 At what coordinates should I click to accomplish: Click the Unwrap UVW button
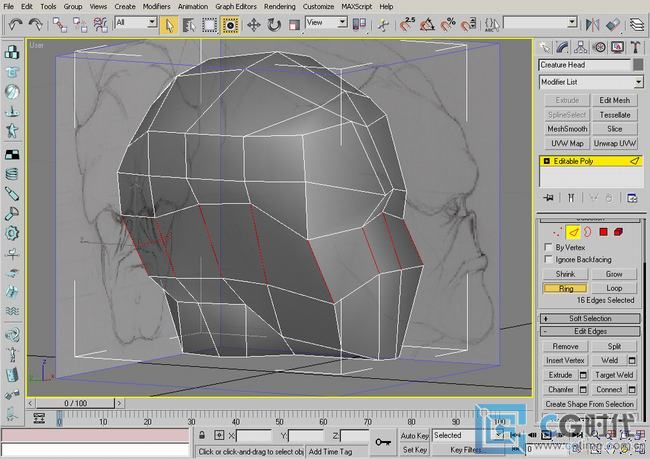tap(615, 143)
